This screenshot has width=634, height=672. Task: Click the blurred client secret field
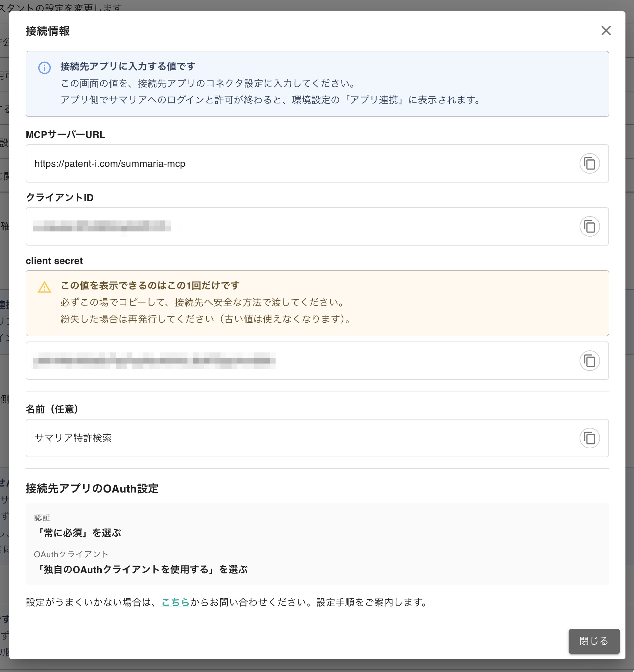[x=317, y=361]
